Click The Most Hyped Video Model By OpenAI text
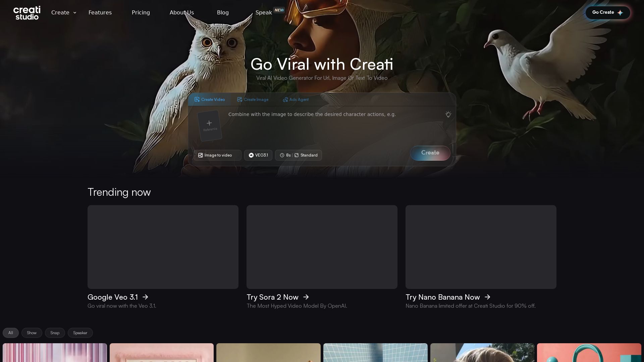The width and height of the screenshot is (644, 362). tap(297, 306)
